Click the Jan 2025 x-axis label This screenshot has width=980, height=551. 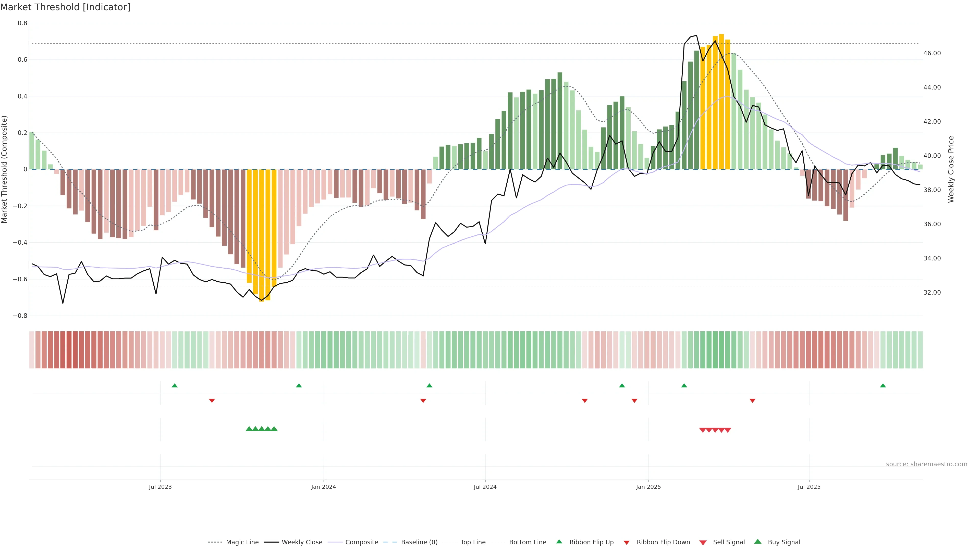(648, 487)
